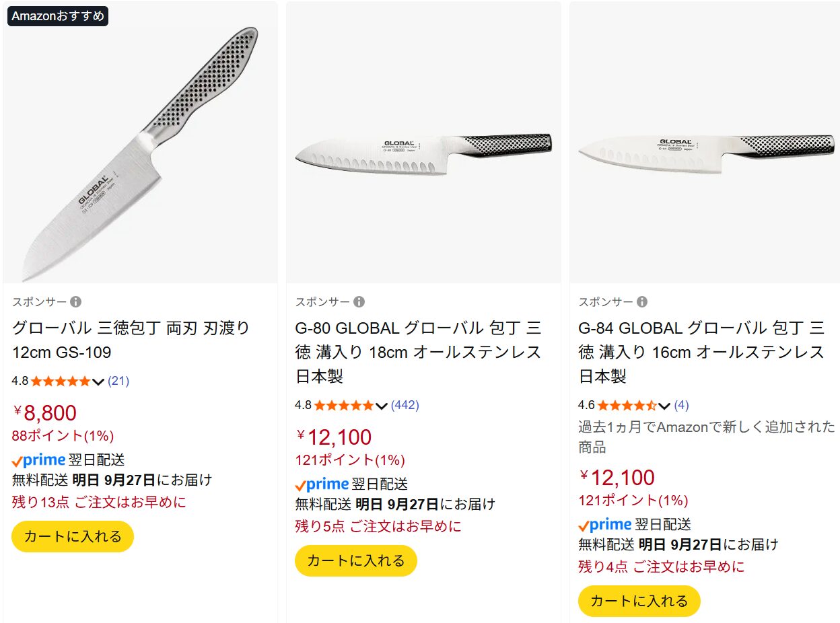Expand rating breakdown chevron for G-80
The width and height of the screenshot is (840, 623).
(x=382, y=406)
